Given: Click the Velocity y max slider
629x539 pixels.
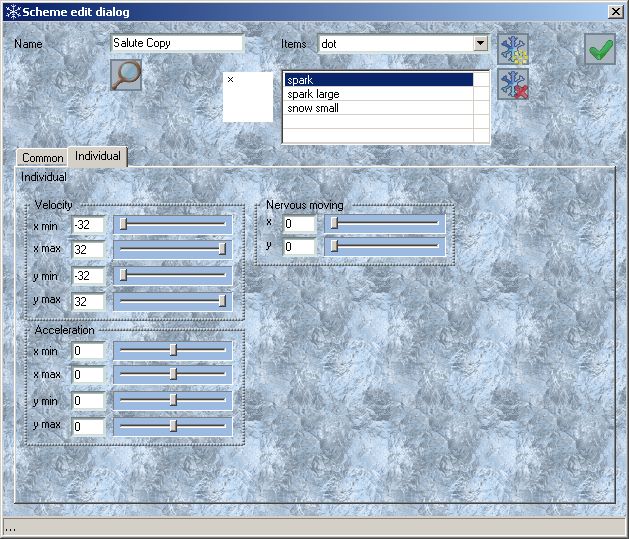Looking at the screenshot, I should [x=173, y=301].
